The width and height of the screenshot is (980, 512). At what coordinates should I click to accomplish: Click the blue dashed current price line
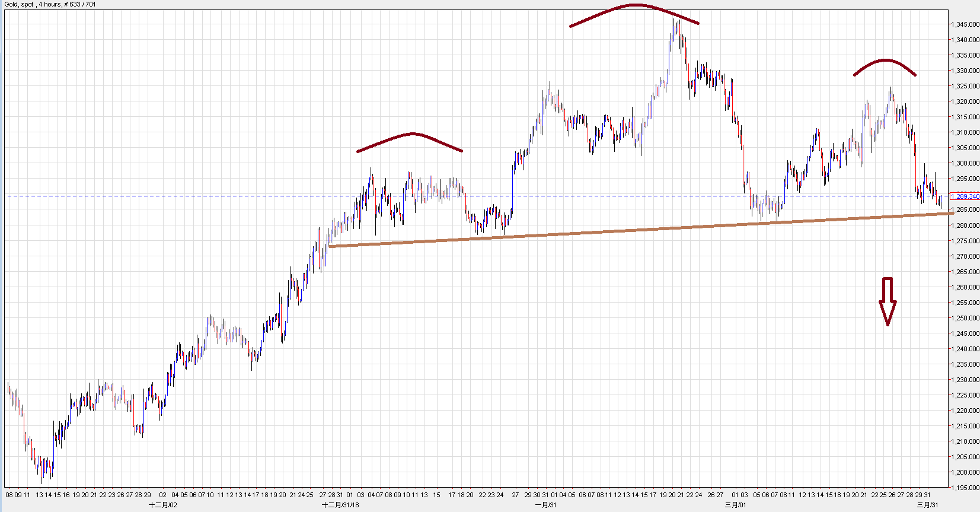click(237, 196)
